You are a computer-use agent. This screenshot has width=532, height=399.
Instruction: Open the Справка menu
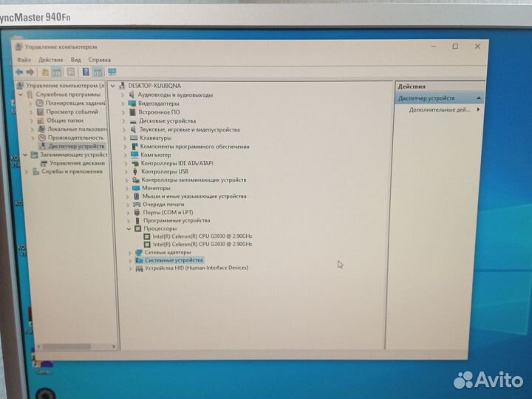point(100,60)
